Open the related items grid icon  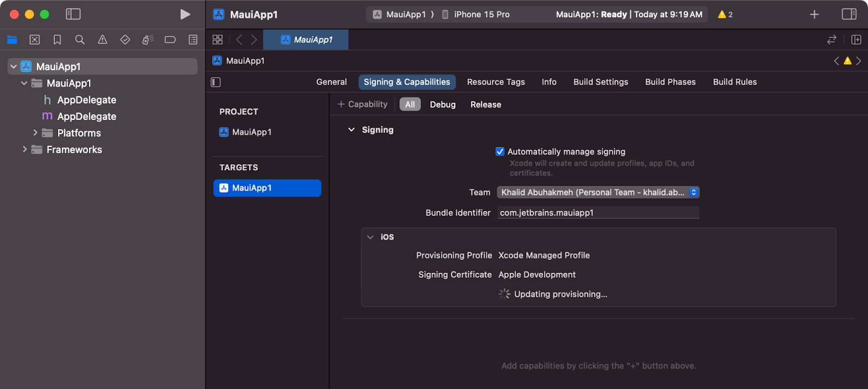(x=218, y=40)
